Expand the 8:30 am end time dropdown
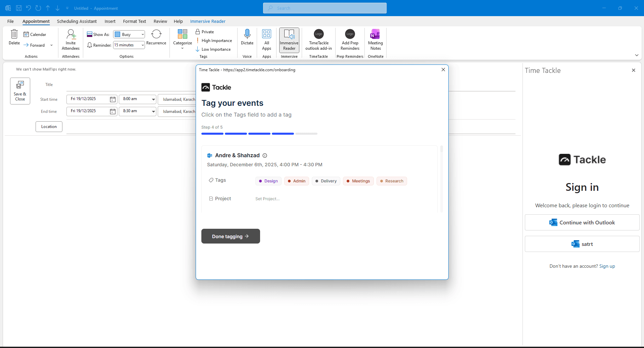 click(x=153, y=112)
